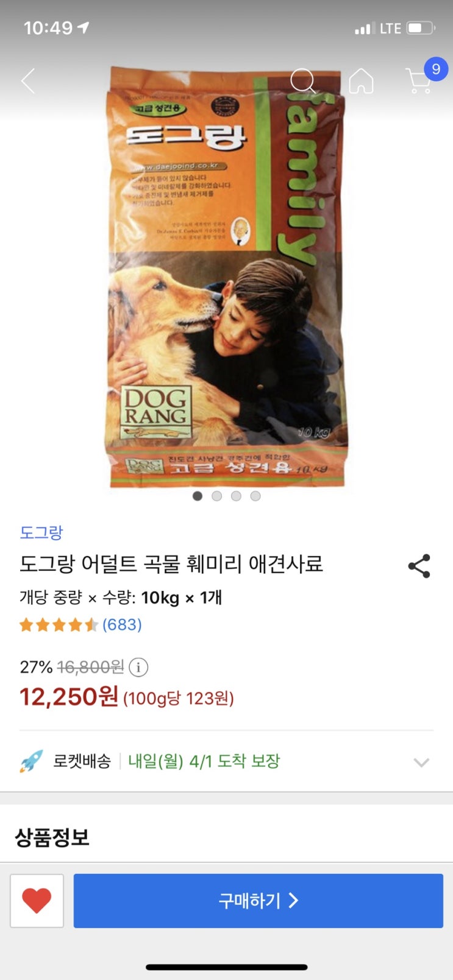Toggle the red heart wishlist button
Viewport: 453px width, 980px height.
[37, 901]
